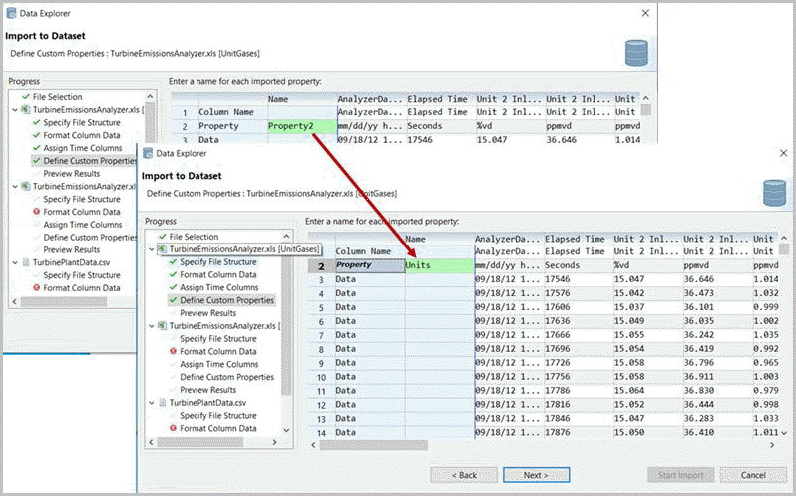Click the Cancel button
The image size is (796, 496).
(x=751, y=475)
